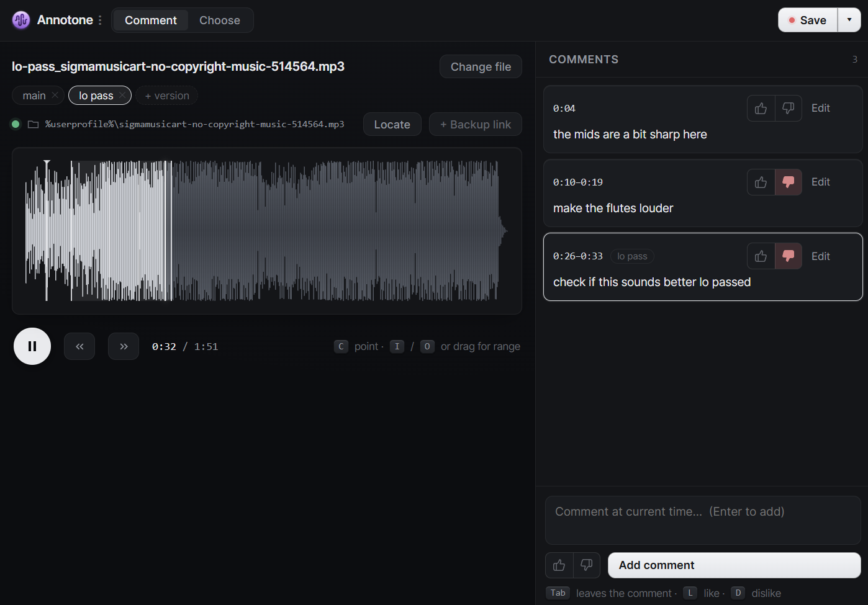
Task: Click the %userprofile% file path text
Action: (x=194, y=124)
